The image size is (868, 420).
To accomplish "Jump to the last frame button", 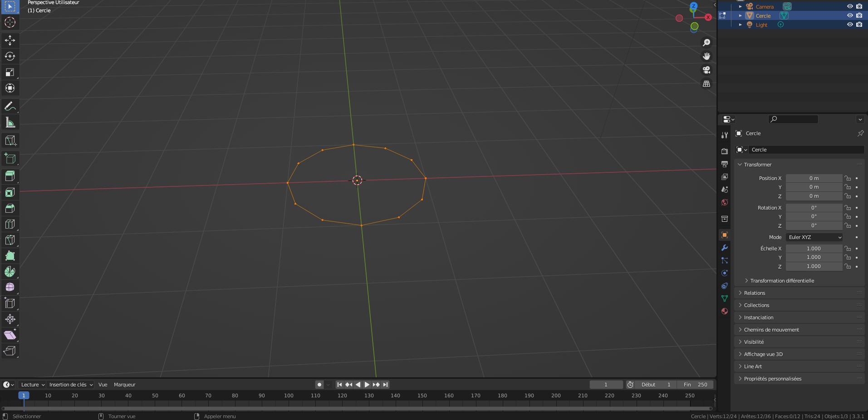I will click(x=385, y=385).
